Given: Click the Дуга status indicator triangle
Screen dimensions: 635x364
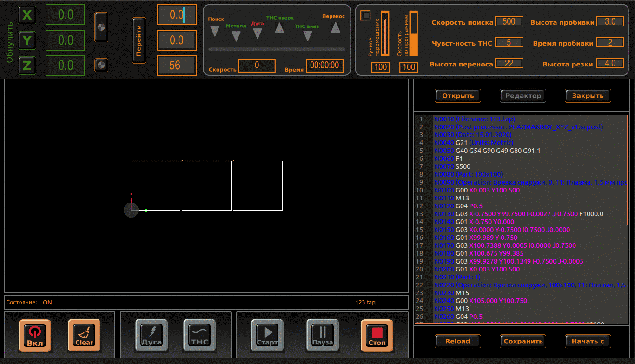Looking at the screenshot, I should (257, 33).
